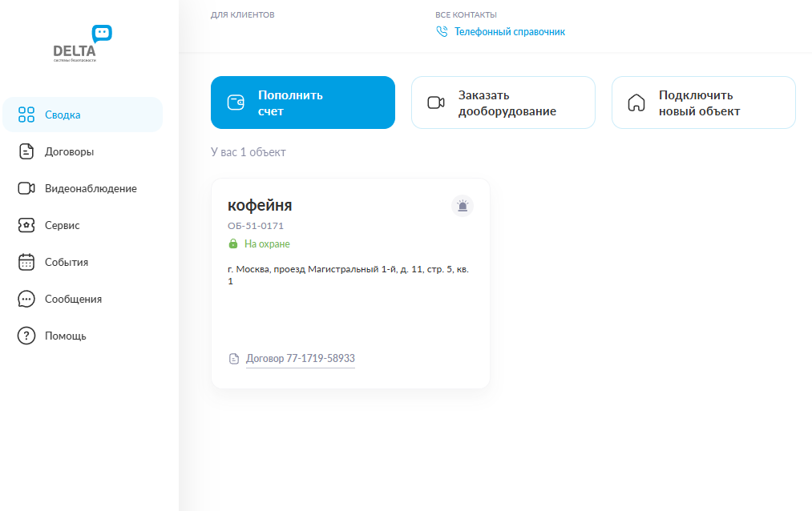The height and width of the screenshot is (511, 812).
Task: Click the Помощь question mark icon
Action: point(26,336)
